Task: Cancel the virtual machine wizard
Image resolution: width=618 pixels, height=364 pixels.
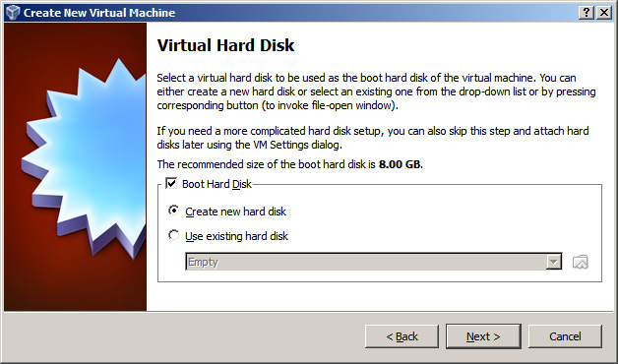Action: coord(565,336)
